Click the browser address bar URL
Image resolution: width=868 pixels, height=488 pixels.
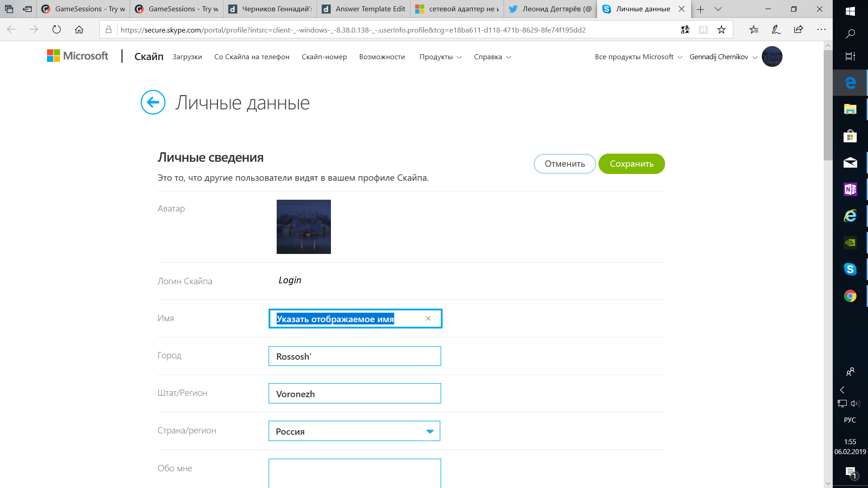pos(353,30)
